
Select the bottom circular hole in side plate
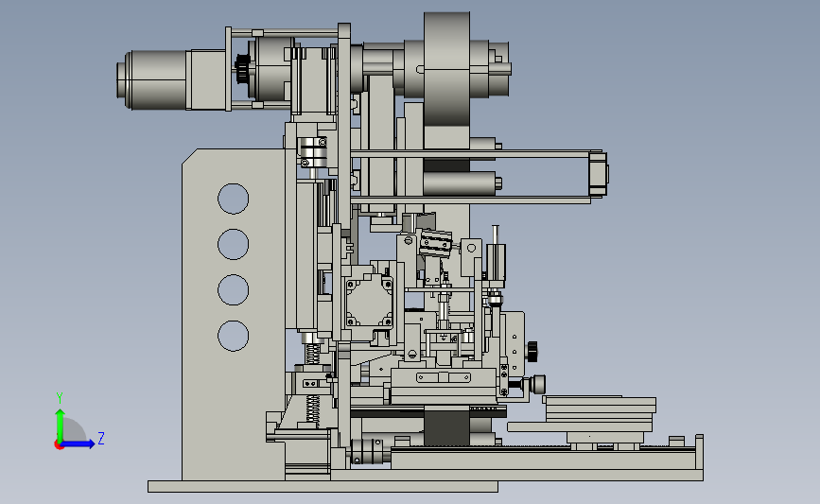(234, 336)
